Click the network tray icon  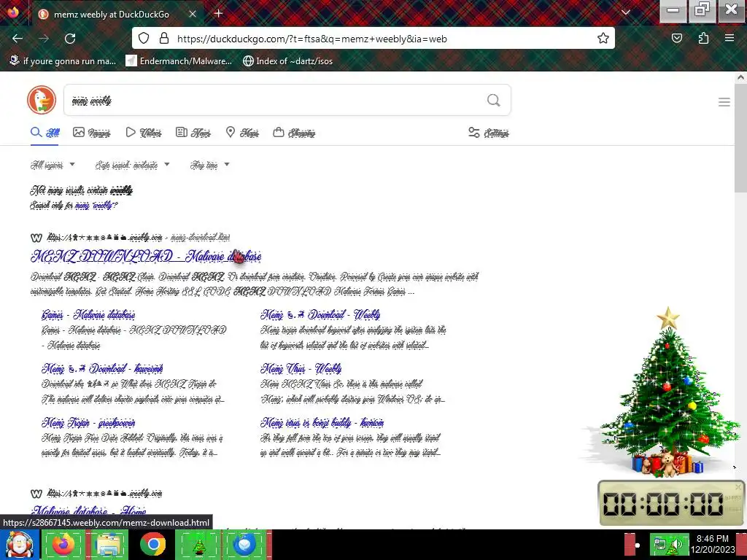(x=659, y=544)
